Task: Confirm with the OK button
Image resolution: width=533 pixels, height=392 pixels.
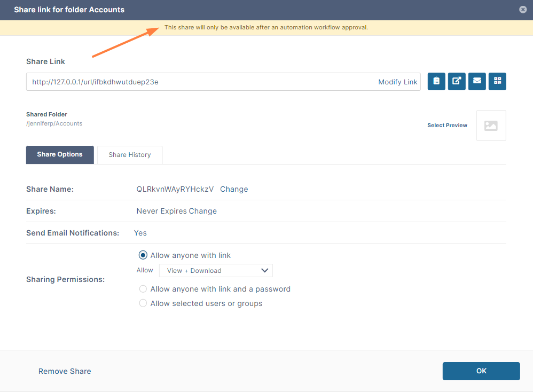Action: 481,371
